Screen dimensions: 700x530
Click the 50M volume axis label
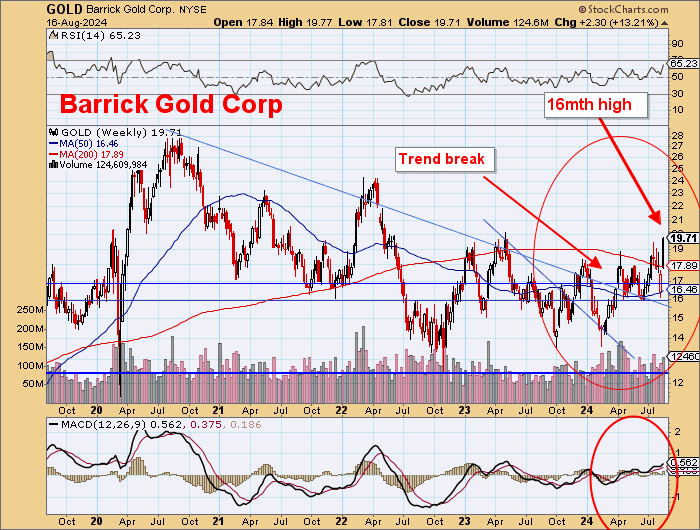pos(33,384)
